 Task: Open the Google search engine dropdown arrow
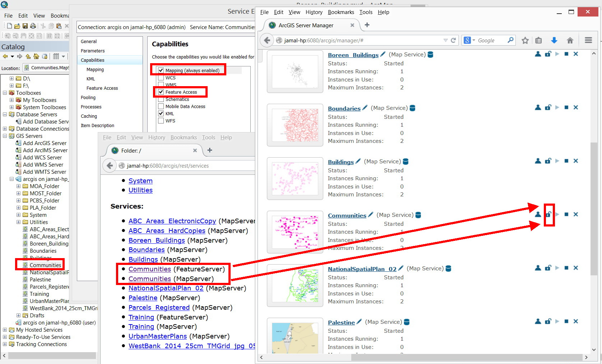point(474,40)
